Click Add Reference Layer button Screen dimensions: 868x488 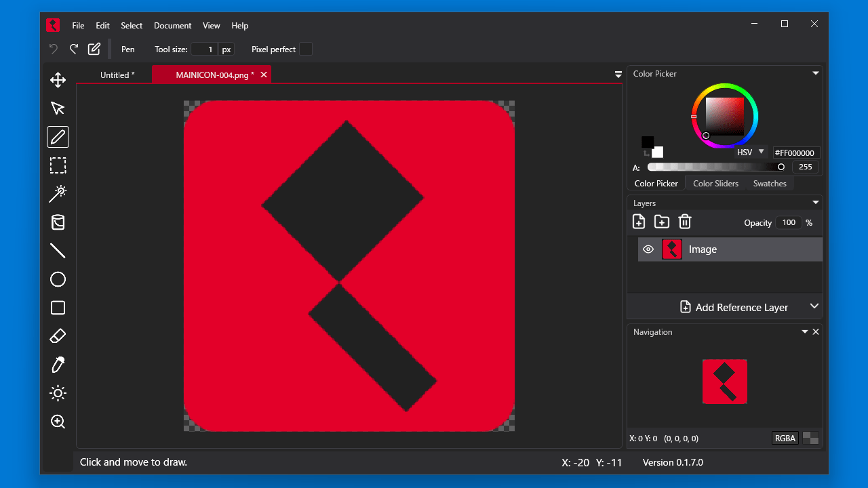734,307
